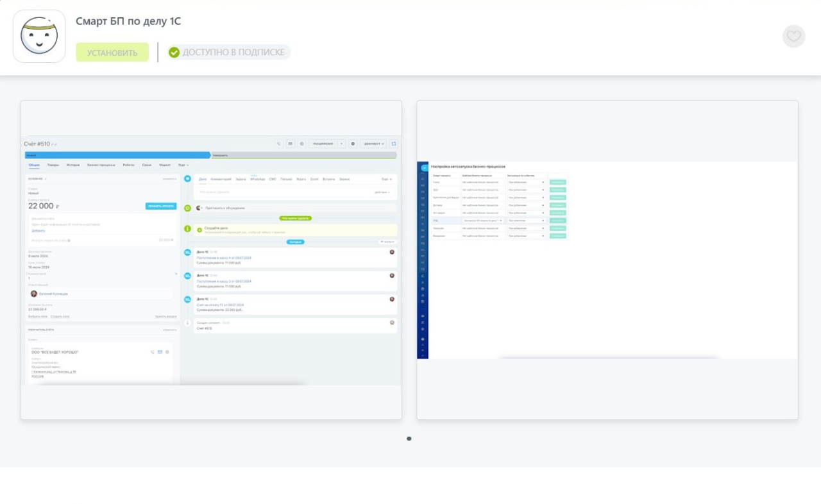Open the Бизнес-процессы tab
The image size is (821, 504).
(101, 165)
